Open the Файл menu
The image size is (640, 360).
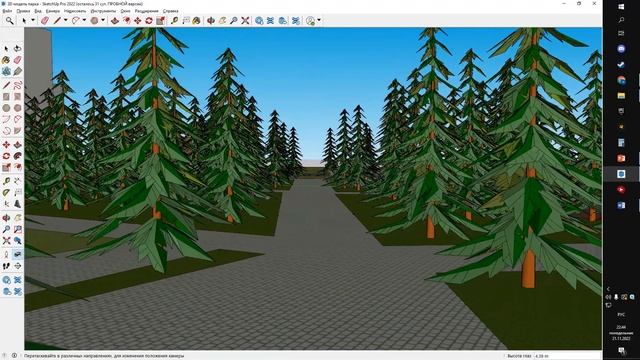coord(7,11)
